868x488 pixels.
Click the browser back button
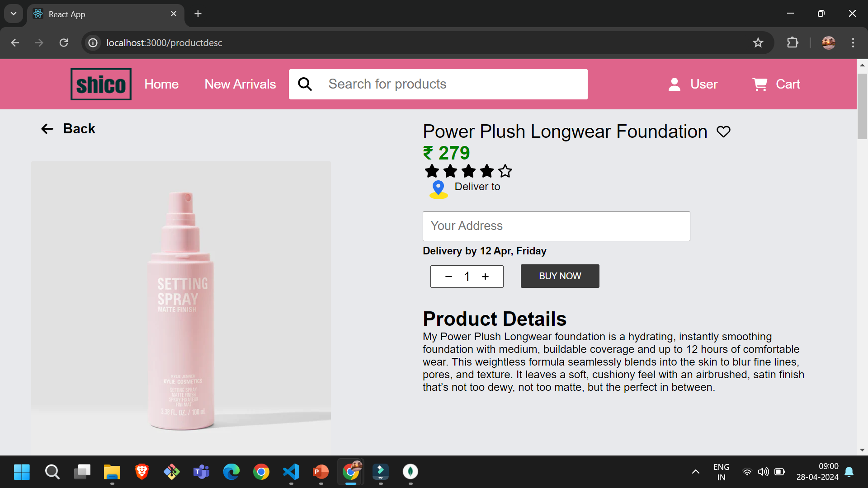[15, 42]
